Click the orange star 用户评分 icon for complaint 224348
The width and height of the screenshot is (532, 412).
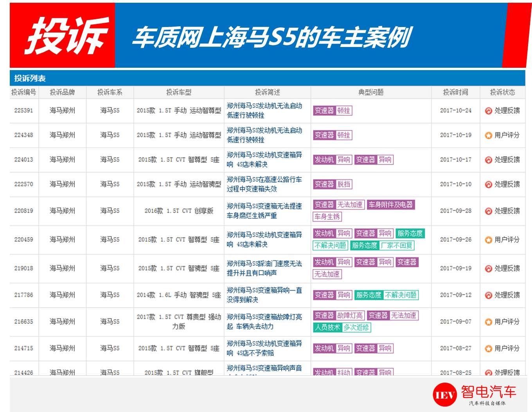(488, 135)
